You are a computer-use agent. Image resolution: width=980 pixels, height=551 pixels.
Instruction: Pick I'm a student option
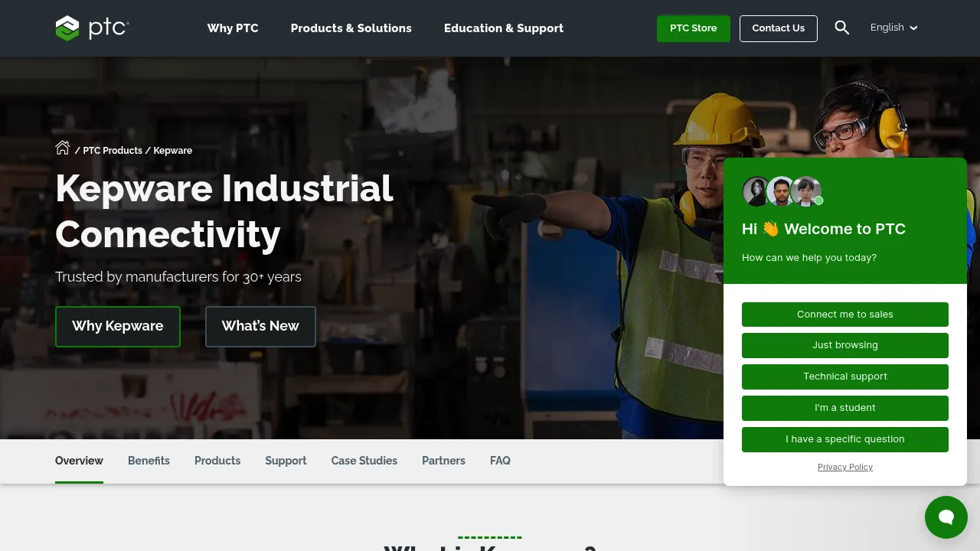(845, 408)
